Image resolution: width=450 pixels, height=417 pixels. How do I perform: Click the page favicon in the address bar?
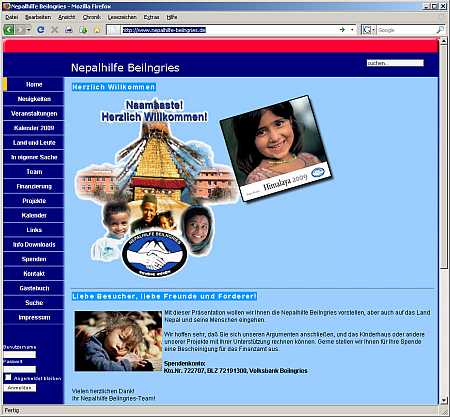point(114,30)
